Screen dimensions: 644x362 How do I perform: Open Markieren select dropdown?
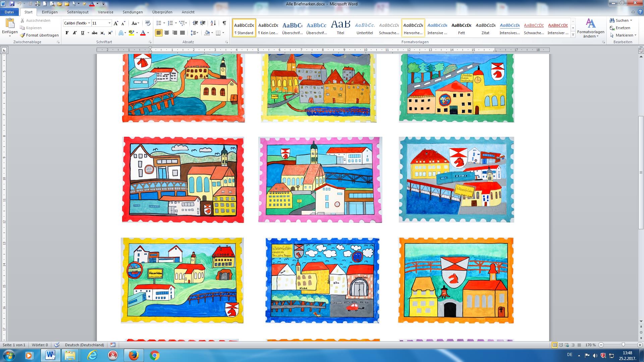(623, 35)
